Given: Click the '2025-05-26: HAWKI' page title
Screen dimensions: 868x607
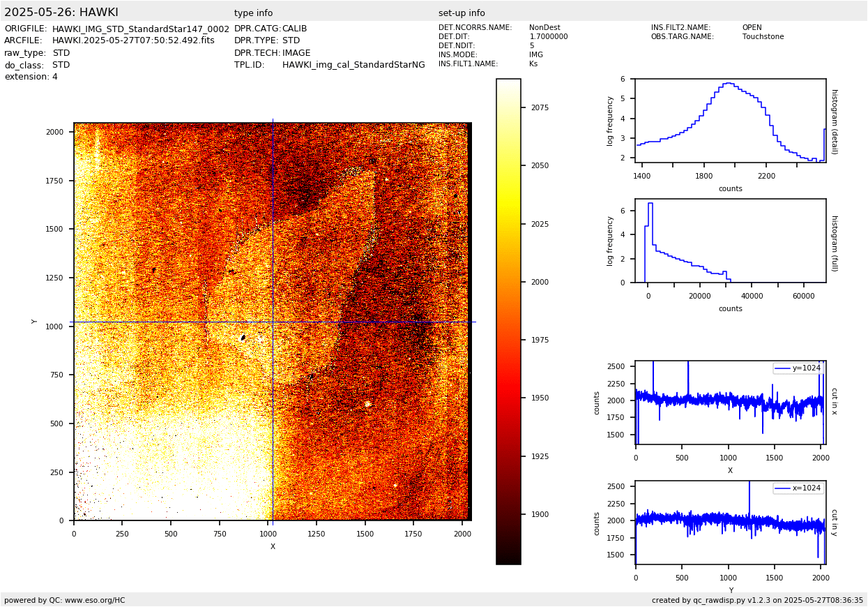Looking at the screenshot, I should pyautogui.click(x=61, y=13).
